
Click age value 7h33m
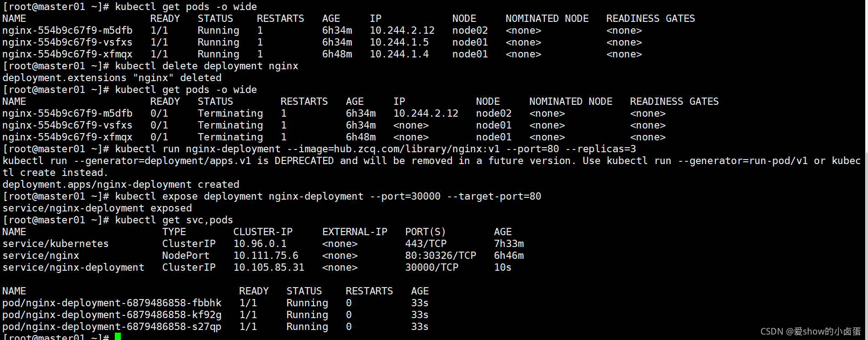pyautogui.click(x=509, y=244)
